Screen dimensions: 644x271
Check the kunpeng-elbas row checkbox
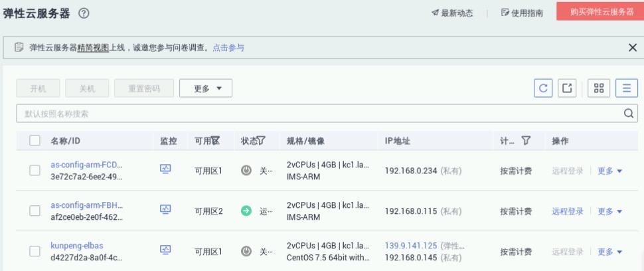(x=35, y=251)
